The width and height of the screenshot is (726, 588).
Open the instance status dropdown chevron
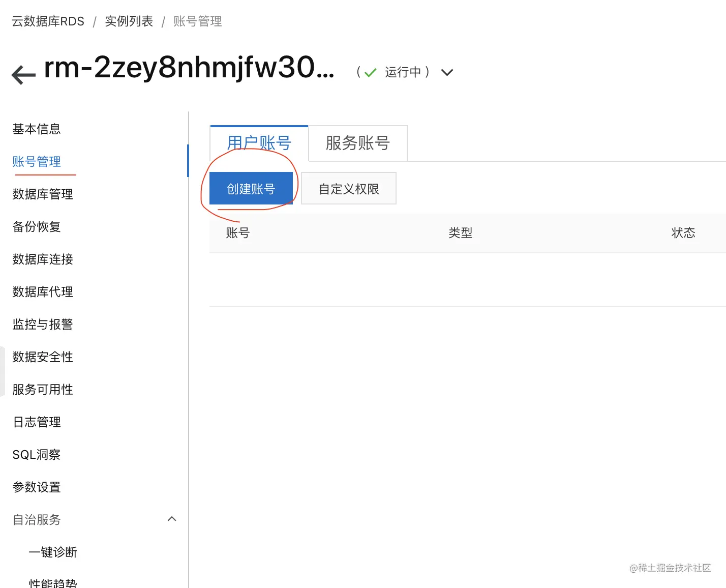(x=447, y=73)
